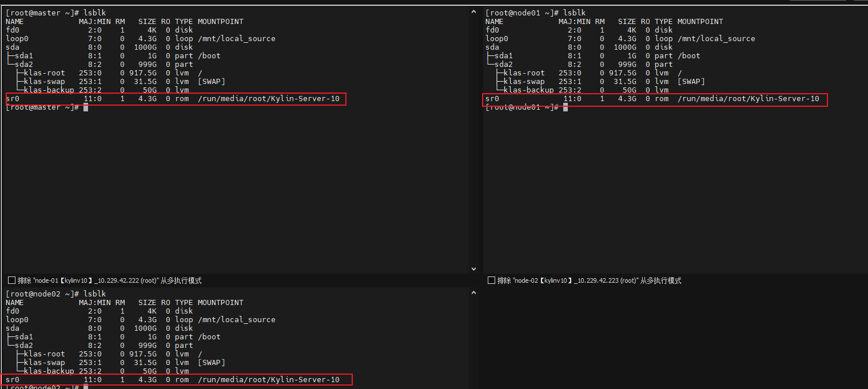Screen dimensions: 868x389
Task: Click Kylin-Server-10 mount path in master pane
Action: pos(269,99)
